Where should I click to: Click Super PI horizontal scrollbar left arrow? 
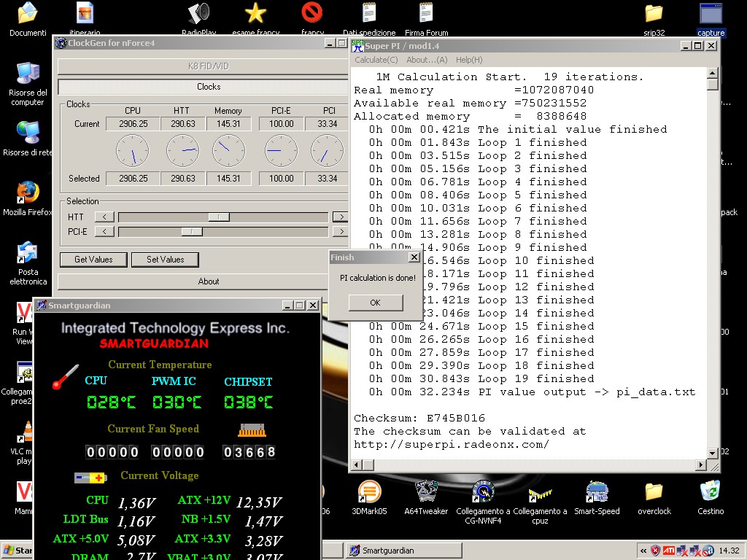coord(357,464)
